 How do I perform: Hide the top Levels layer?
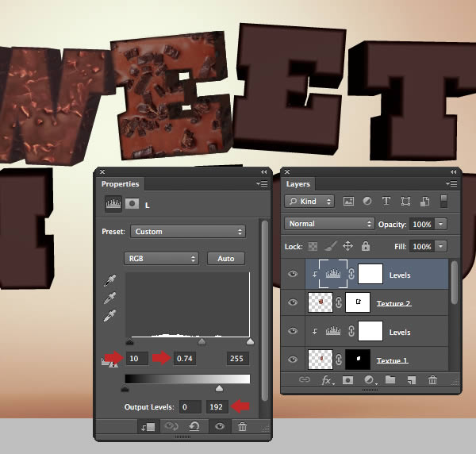point(293,274)
